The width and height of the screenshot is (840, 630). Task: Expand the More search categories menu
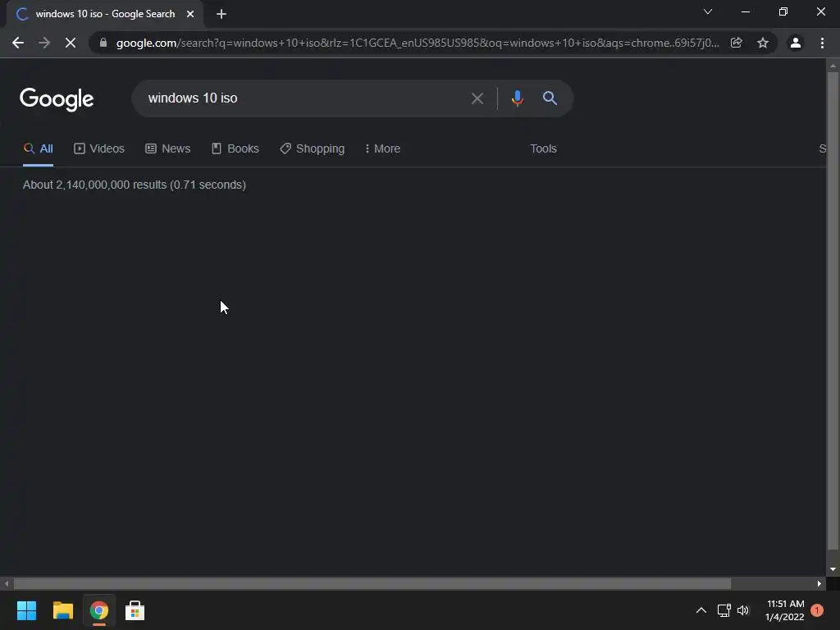[x=382, y=149]
